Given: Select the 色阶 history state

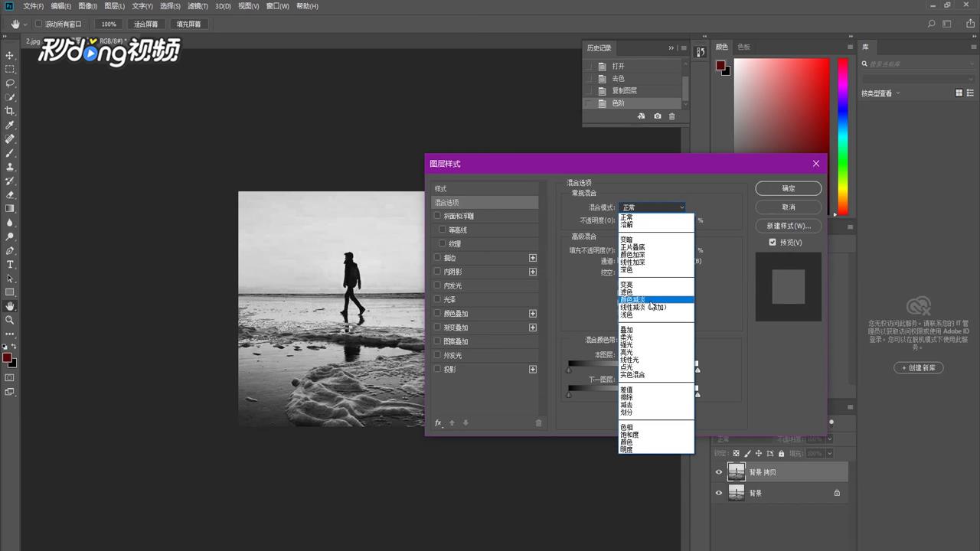Looking at the screenshot, I should 632,103.
